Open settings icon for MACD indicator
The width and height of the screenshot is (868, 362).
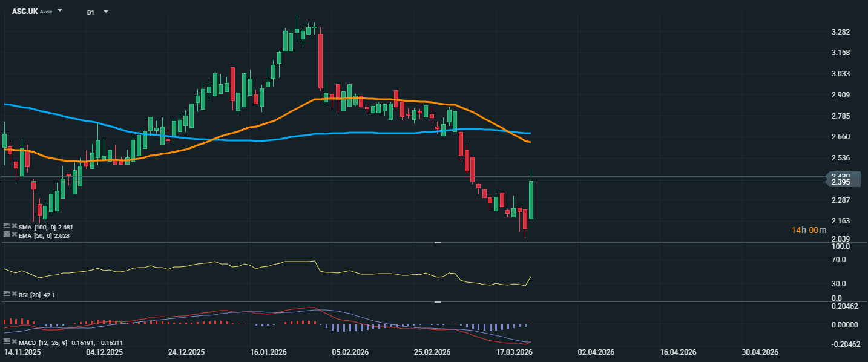(7, 342)
